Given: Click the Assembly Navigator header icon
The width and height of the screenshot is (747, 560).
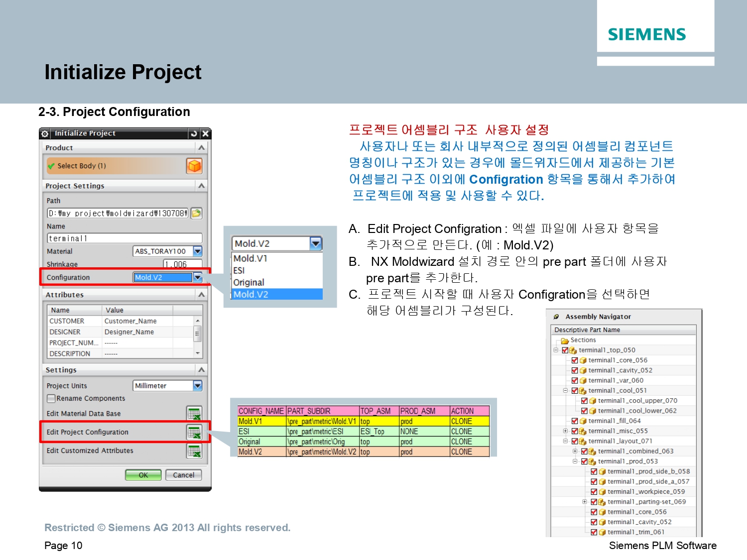Looking at the screenshot, I should pyautogui.click(x=556, y=317).
